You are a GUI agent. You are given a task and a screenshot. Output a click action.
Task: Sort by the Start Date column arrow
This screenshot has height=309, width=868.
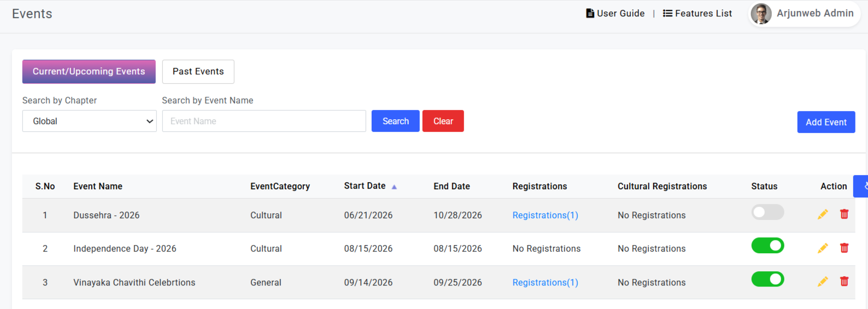pyautogui.click(x=394, y=187)
